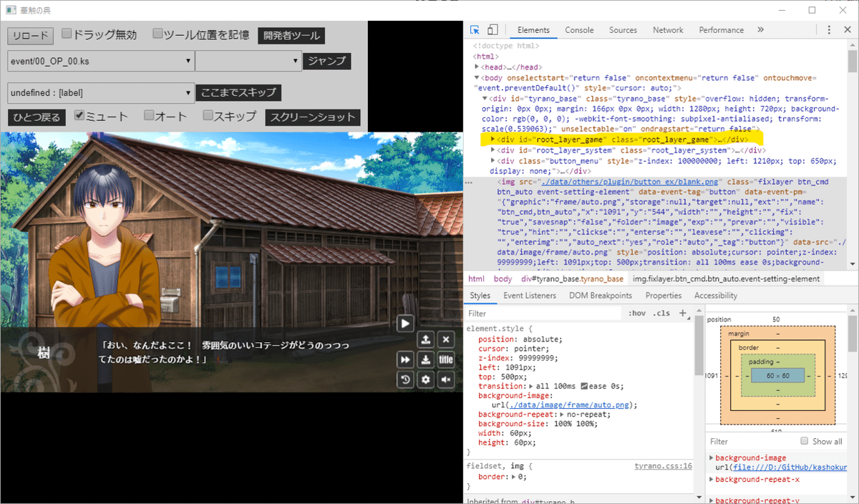Collapse the body element node
Image resolution: width=859 pixels, height=504 pixels.
477,77
